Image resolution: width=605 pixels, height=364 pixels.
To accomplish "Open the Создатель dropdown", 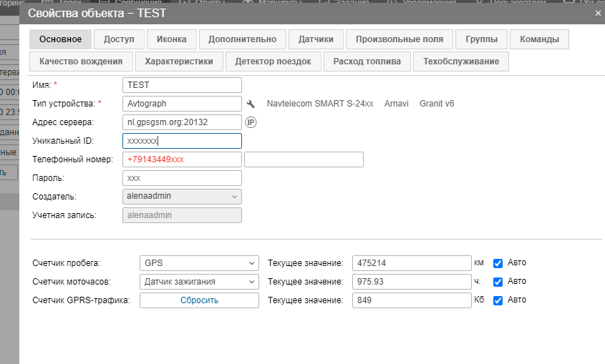I will pyautogui.click(x=182, y=196).
